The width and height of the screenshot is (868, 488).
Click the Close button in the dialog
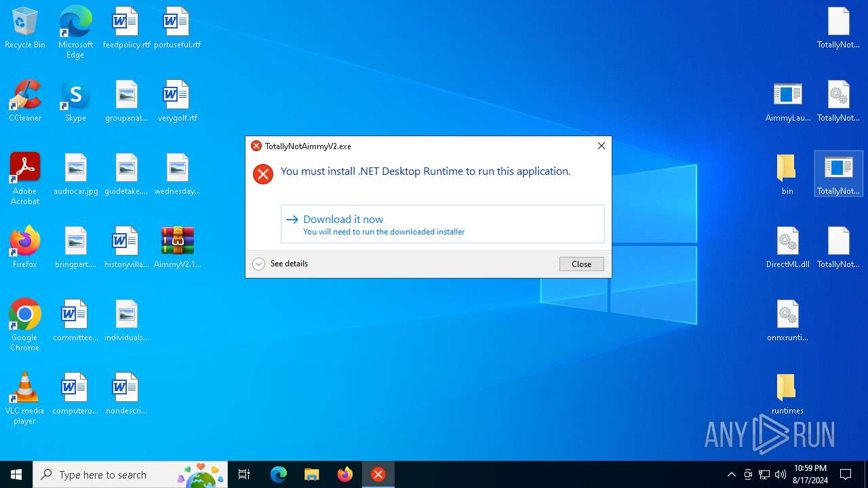(582, 264)
